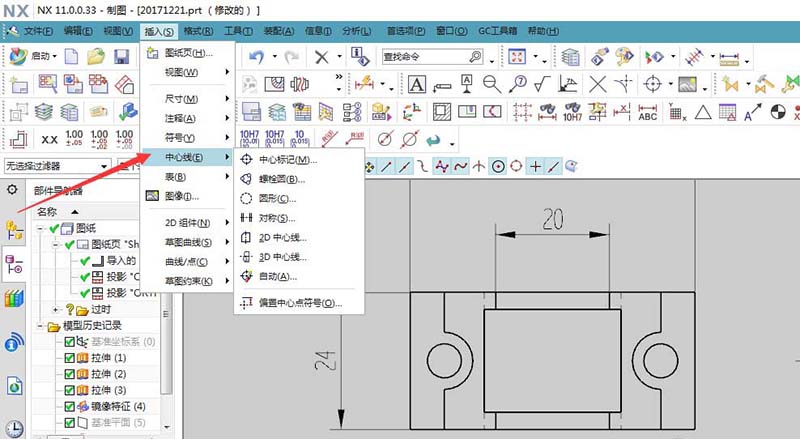
Task: Click the 1.00 ±.05 tolerance icon
Action: click(x=74, y=139)
